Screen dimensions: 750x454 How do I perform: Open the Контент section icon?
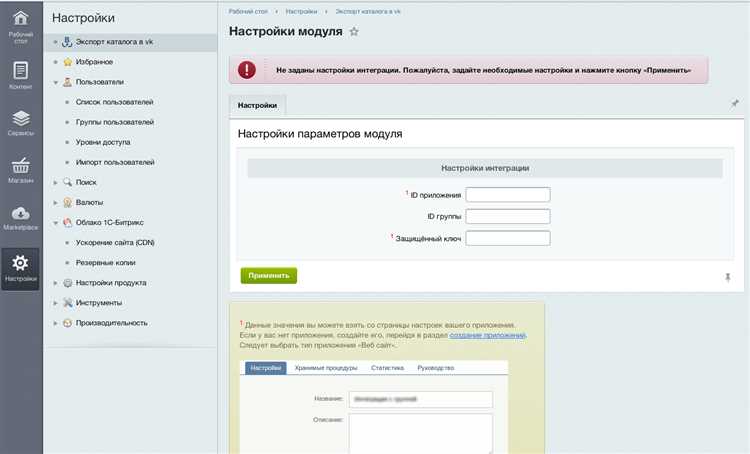(21, 70)
